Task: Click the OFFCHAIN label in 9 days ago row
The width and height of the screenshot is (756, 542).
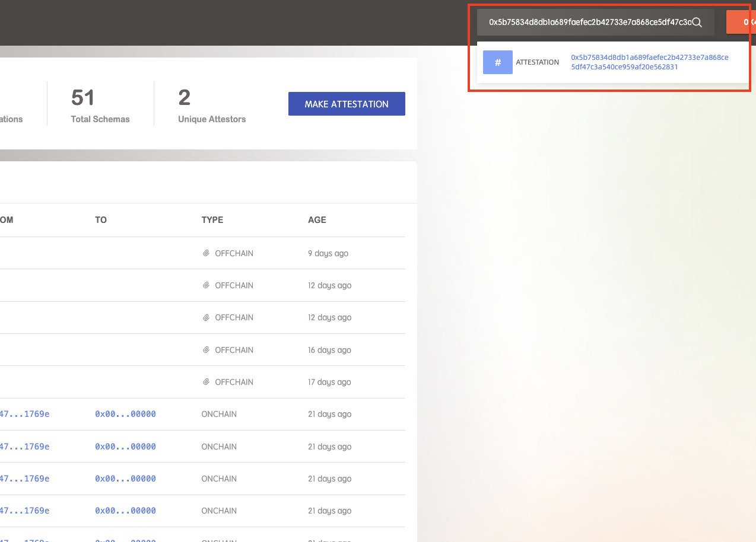Action: pyautogui.click(x=234, y=253)
